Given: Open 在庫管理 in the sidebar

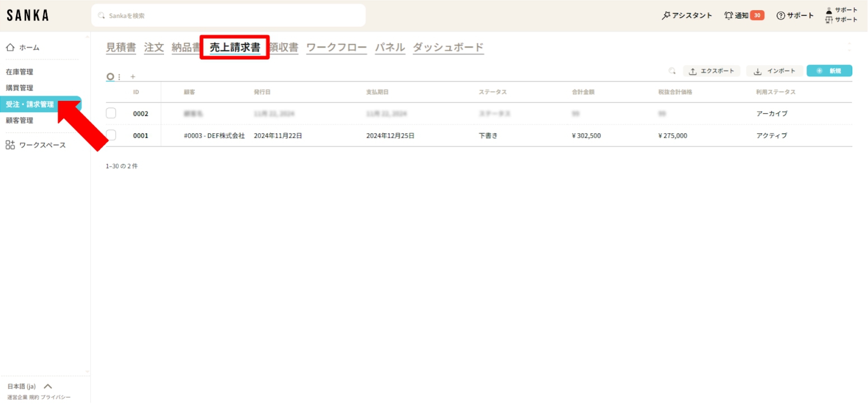Looking at the screenshot, I should [20, 72].
